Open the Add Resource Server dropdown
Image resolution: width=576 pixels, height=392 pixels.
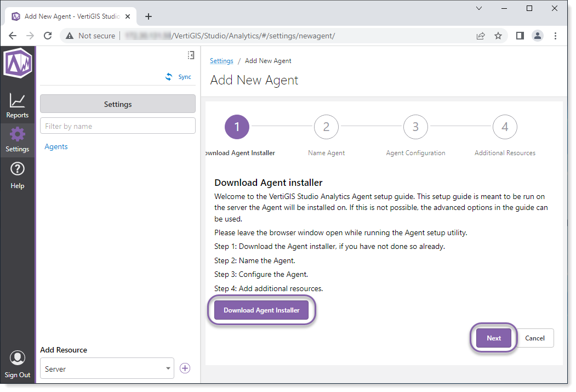click(x=107, y=369)
